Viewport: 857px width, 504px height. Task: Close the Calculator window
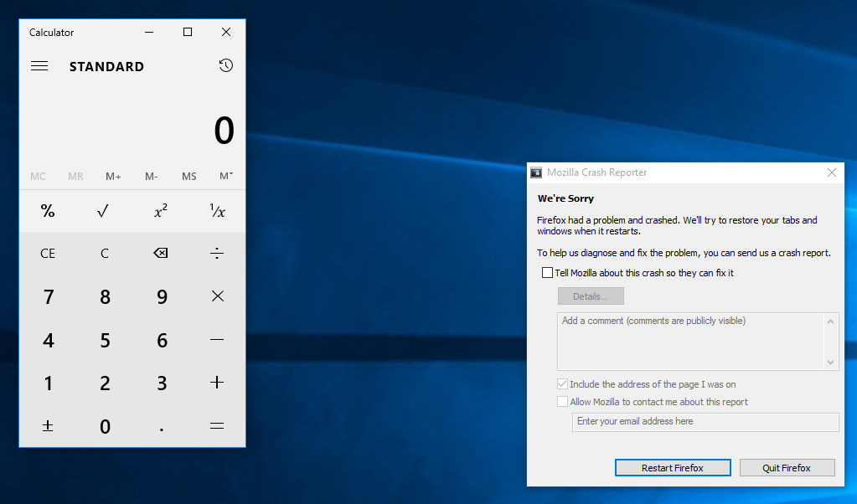coord(225,32)
